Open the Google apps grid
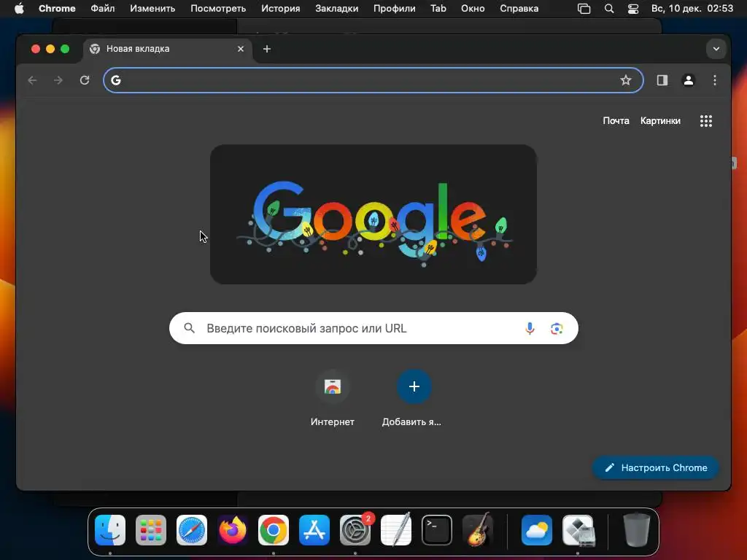The image size is (747, 560). click(x=706, y=121)
